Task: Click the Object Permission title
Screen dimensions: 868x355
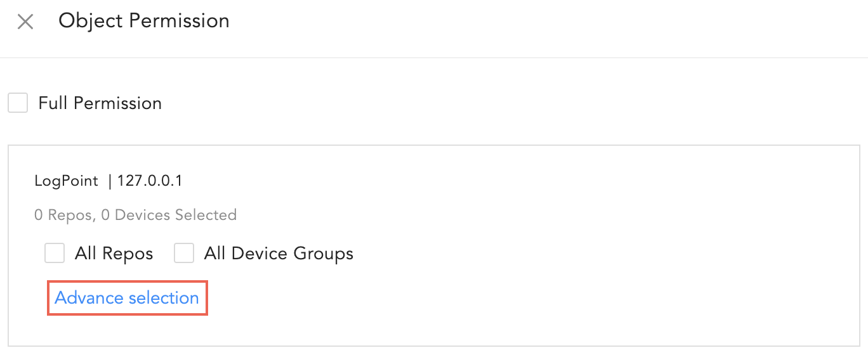Action: [x=144, y=21]
